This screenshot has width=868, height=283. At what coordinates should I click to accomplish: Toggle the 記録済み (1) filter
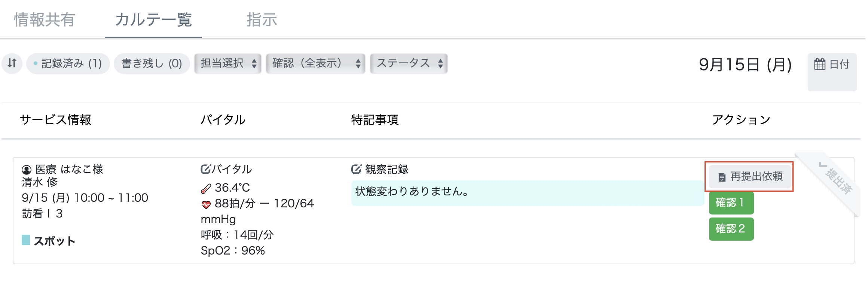click(68, 63)
